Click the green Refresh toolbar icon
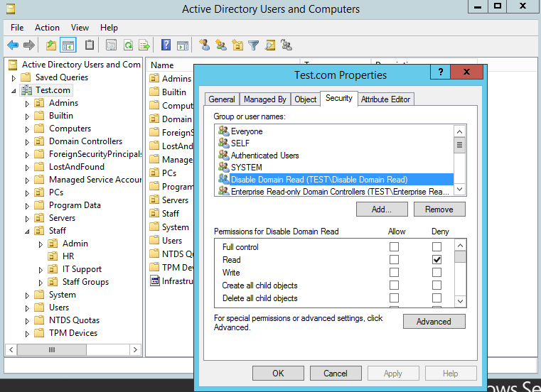The width and height of the screenshot is (541, 392). 129,45
